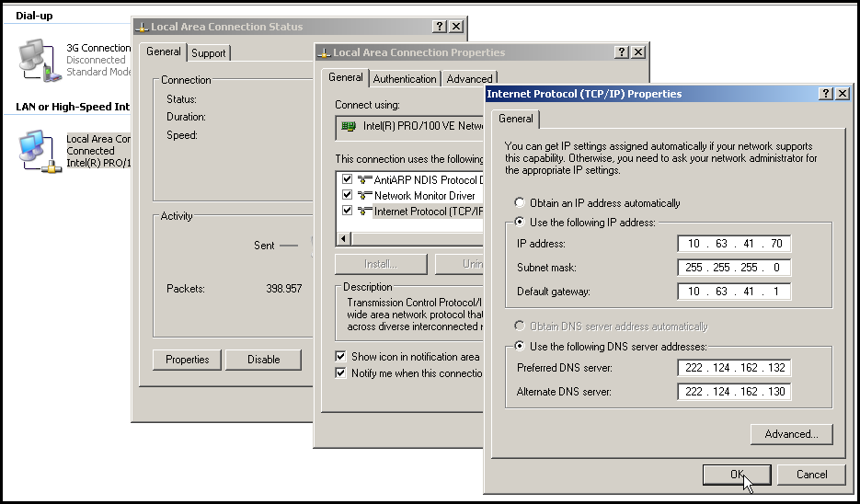Click the Intel PRO/100 VE adapter icon
This screenshot has height=504, width=860.
click(x=349, y=126)
